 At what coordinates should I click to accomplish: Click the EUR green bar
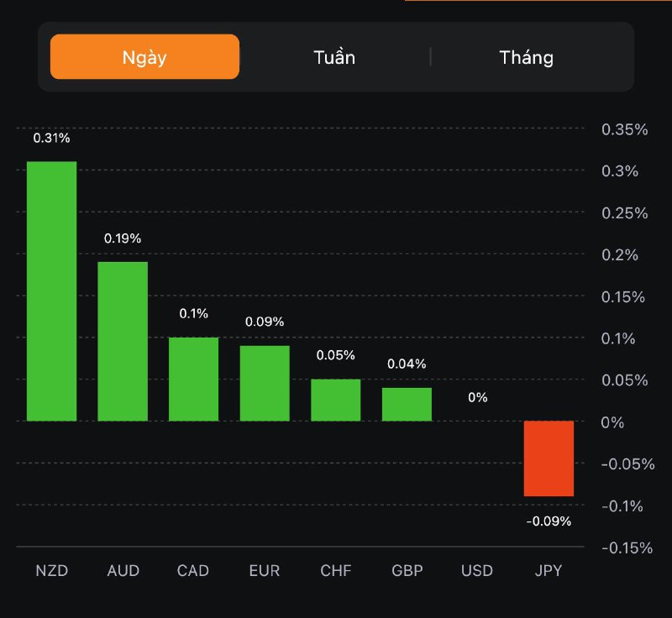265,383
